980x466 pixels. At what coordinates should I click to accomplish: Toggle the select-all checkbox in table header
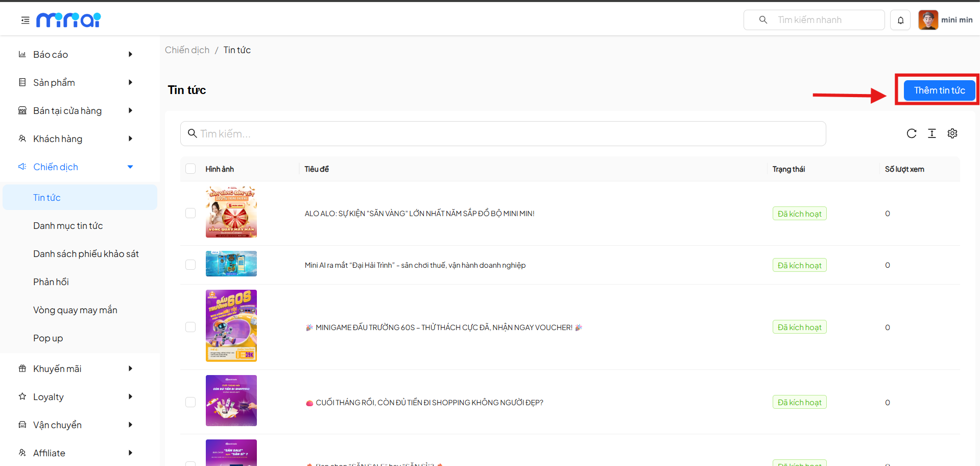coord(190,169)
